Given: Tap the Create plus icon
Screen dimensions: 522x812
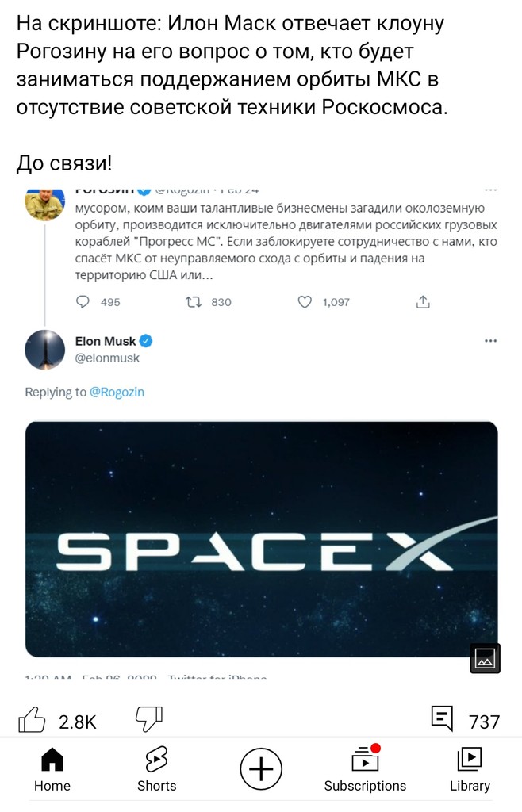Looking at the screenshot, I should 261,768.
